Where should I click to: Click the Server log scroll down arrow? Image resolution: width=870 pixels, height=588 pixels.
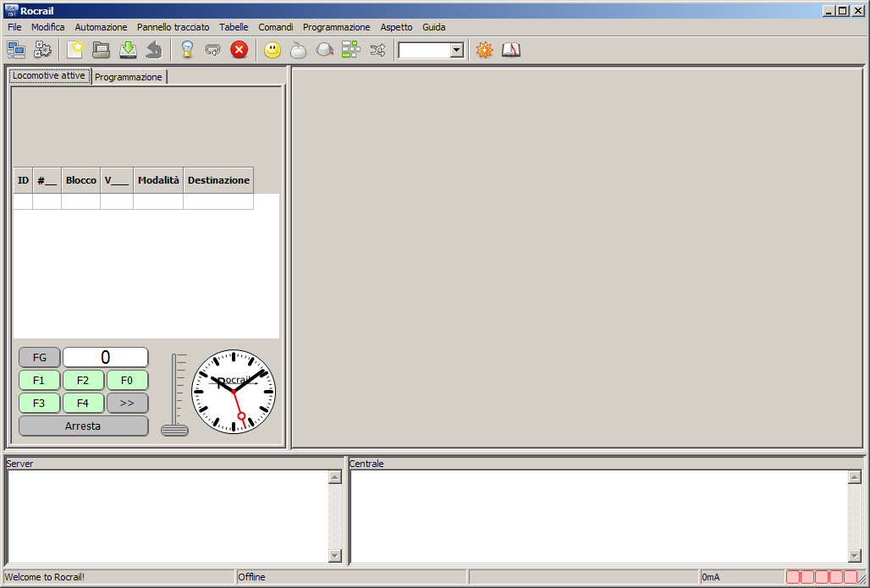point(335,556)
